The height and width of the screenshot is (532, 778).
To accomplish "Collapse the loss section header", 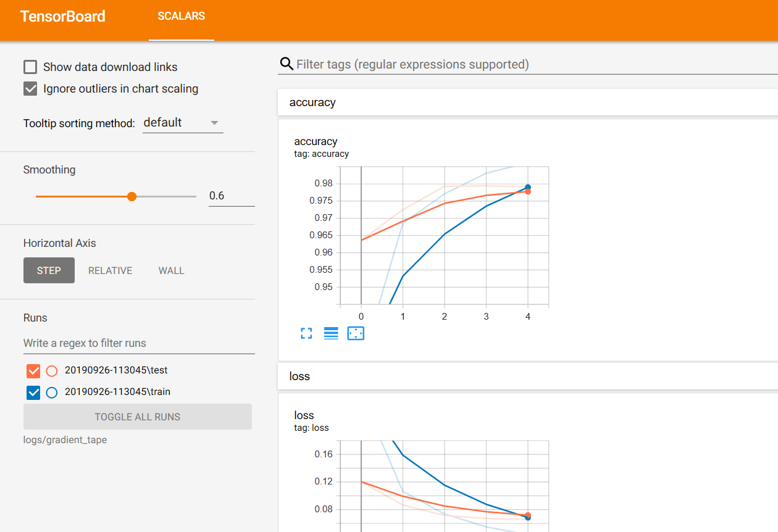I will point(528,376).
